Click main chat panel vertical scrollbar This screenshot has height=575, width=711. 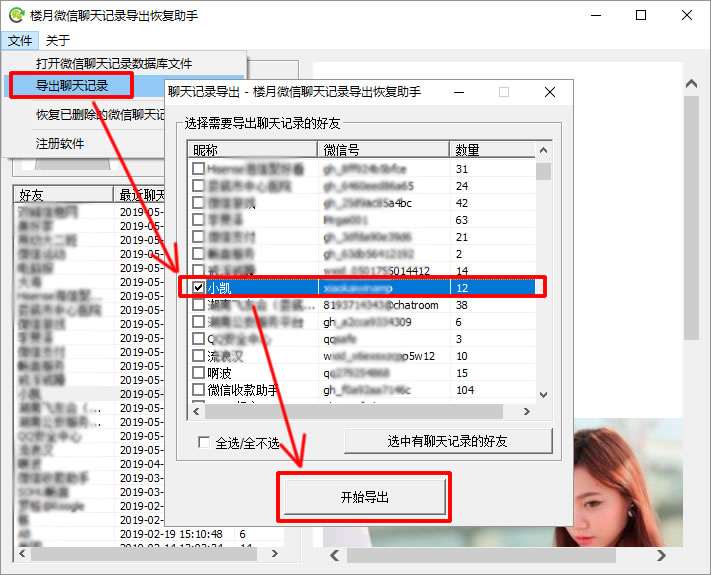click(692, 218)
